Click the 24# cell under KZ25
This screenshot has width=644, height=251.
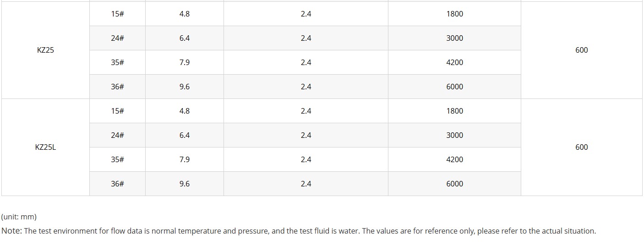tap(117, 38)
